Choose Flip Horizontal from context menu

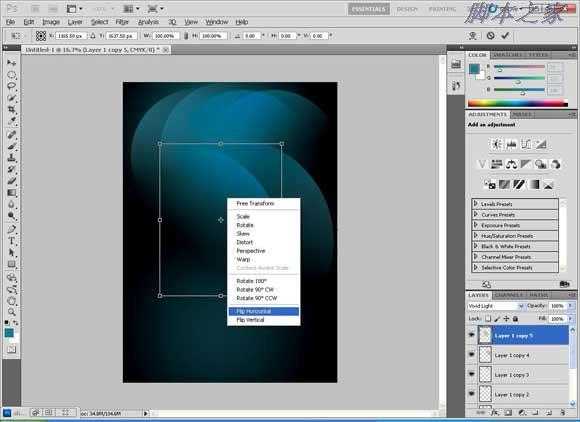(x=263, y=311)
